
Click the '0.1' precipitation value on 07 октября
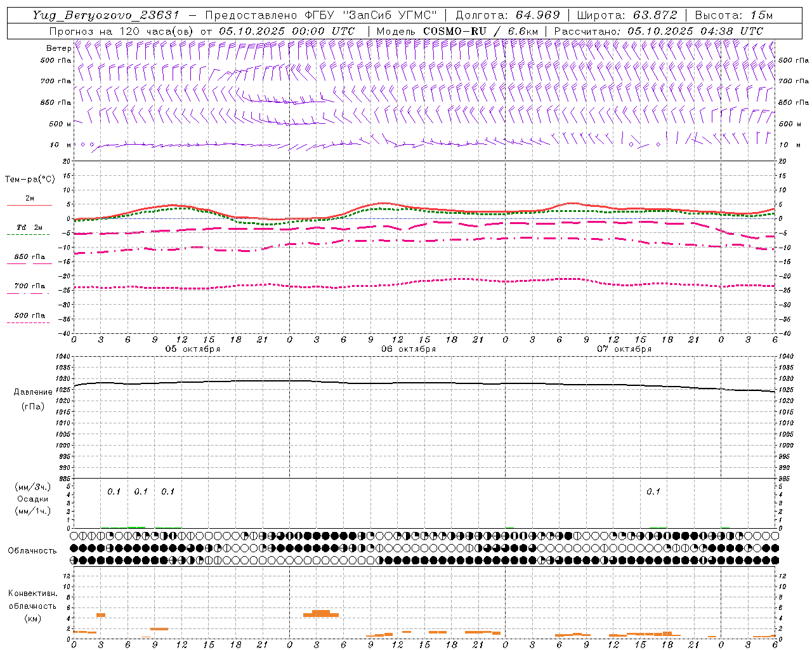point(653,492)
